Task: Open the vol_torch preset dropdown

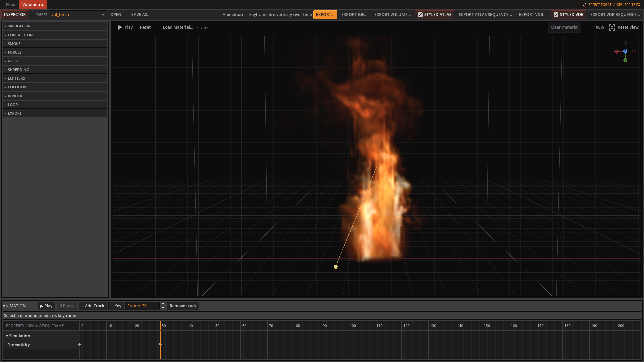Action: pos(77,15)
